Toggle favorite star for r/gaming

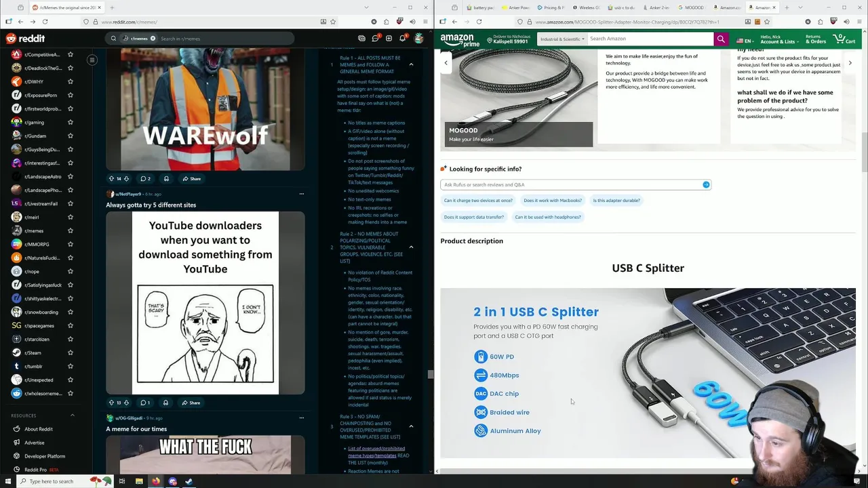[x=70, y=122]
